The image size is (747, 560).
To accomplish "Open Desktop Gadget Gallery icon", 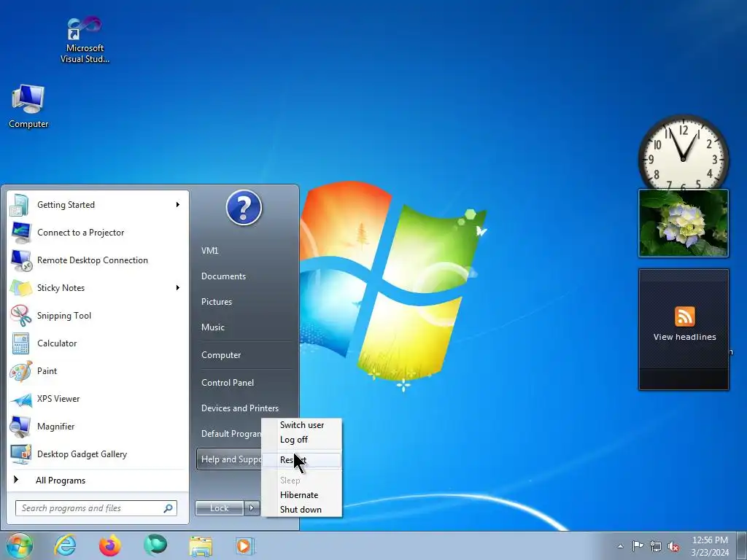I will [20, 454].
